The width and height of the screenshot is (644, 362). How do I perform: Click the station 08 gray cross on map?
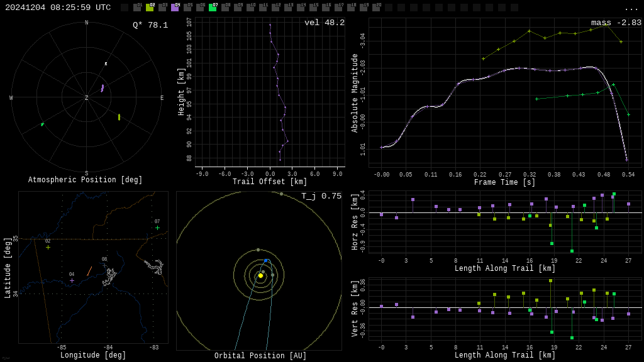click(x=105, y=266)
